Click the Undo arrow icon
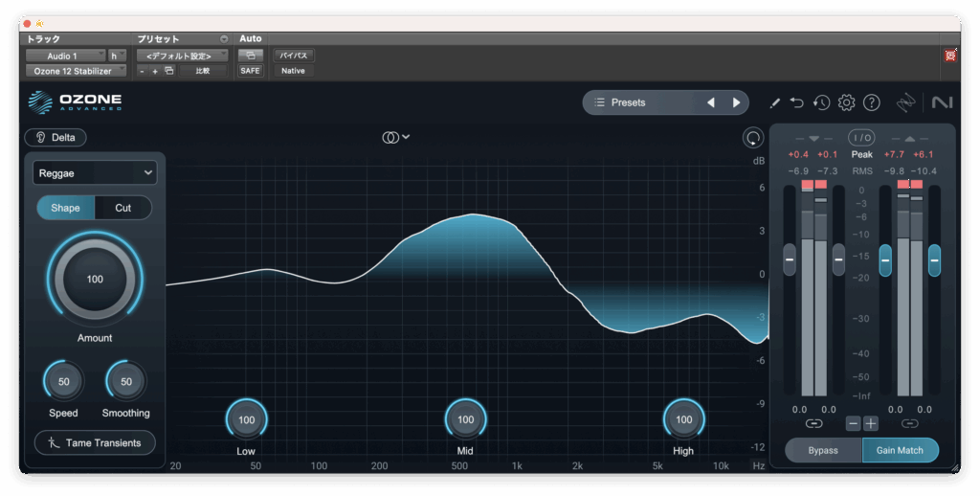The image size is (980, 496). point(797,102)
